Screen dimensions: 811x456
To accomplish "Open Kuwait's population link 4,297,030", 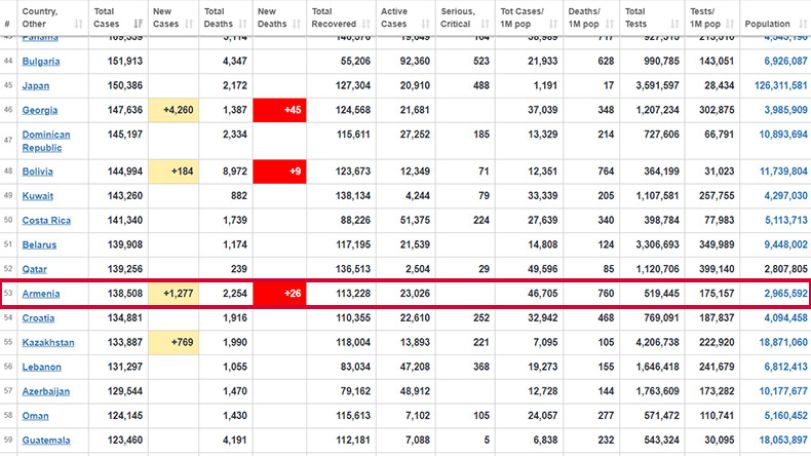I will [786, 195].
